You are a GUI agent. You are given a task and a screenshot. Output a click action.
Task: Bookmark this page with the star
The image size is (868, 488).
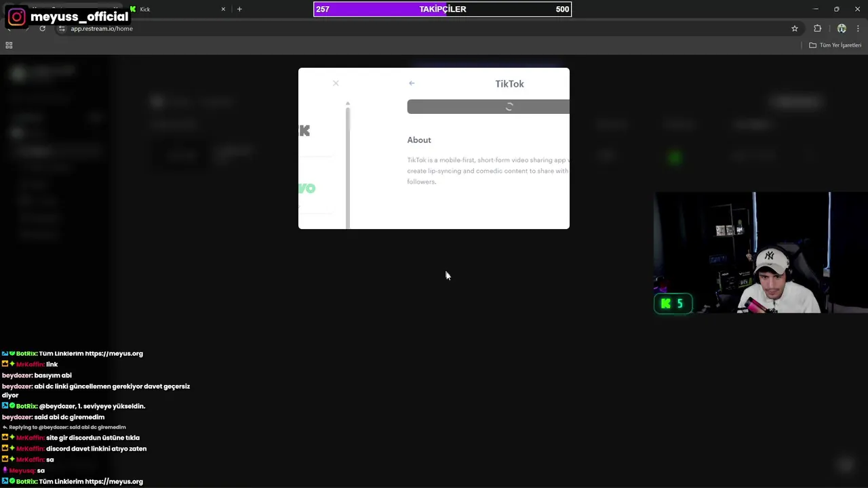click(795, 28)
